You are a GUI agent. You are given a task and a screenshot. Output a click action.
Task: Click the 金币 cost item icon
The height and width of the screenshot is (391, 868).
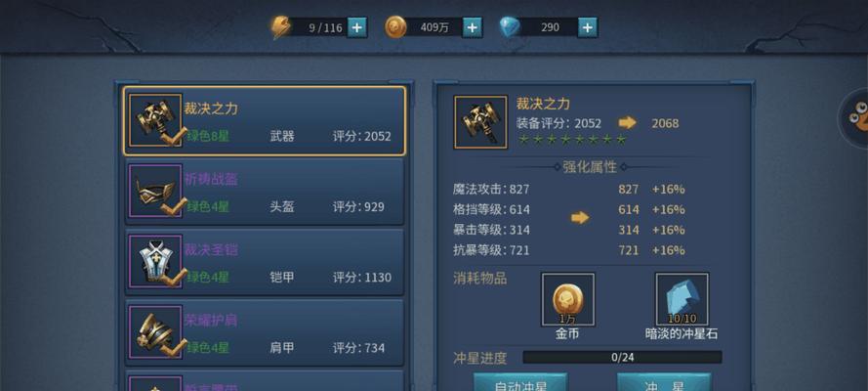point(568,299)
